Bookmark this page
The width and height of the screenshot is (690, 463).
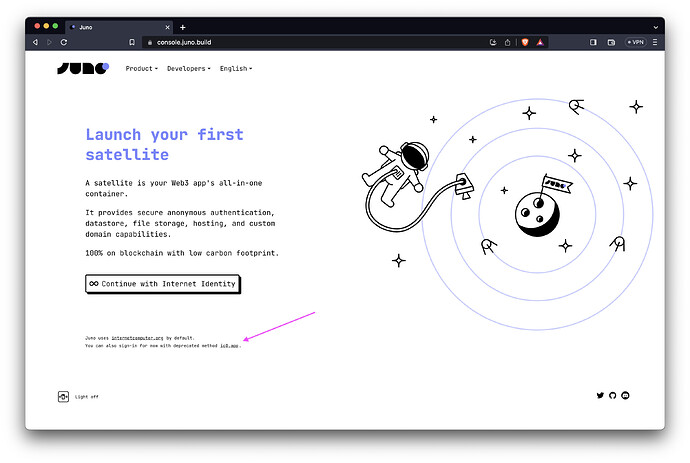[x=132, y=42]
